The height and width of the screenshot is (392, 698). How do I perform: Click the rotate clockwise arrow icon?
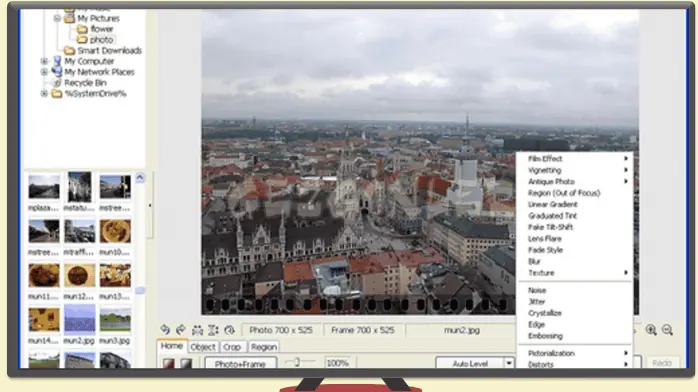(x=181, y=330)
